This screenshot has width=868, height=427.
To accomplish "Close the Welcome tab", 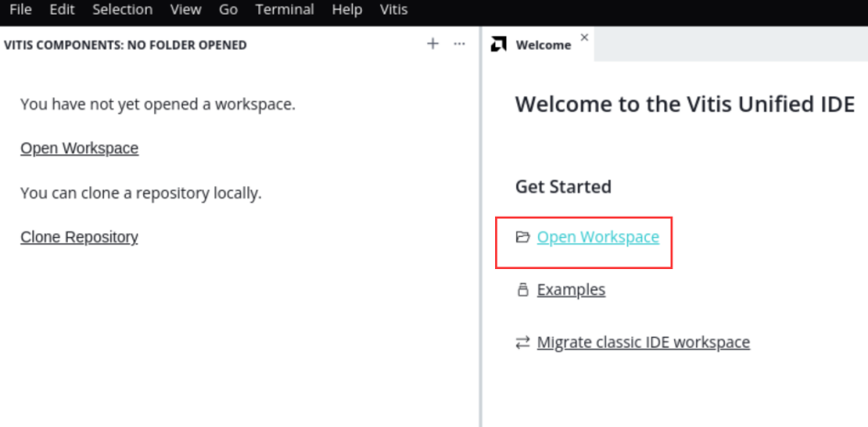I will click(x=584, y=38).
